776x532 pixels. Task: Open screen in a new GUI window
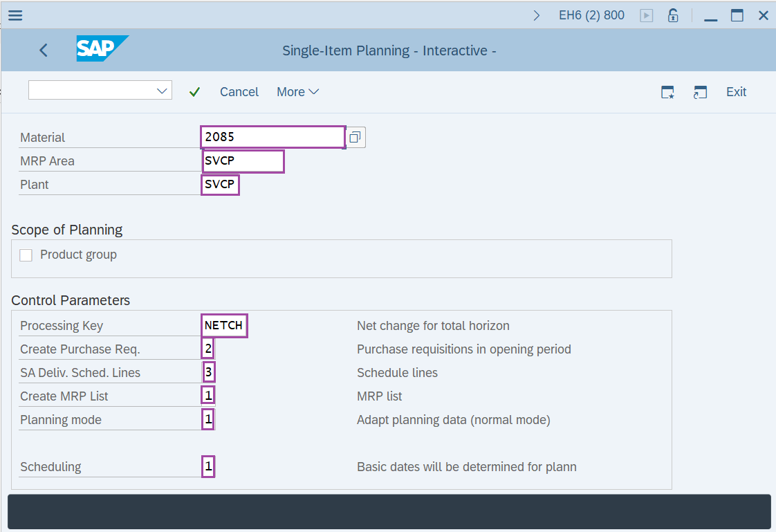(700, 91)
